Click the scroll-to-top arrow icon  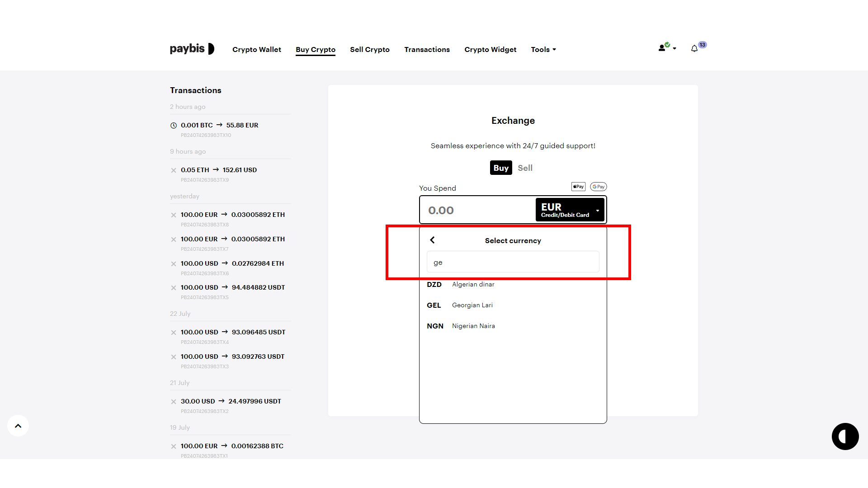[18, 426]
